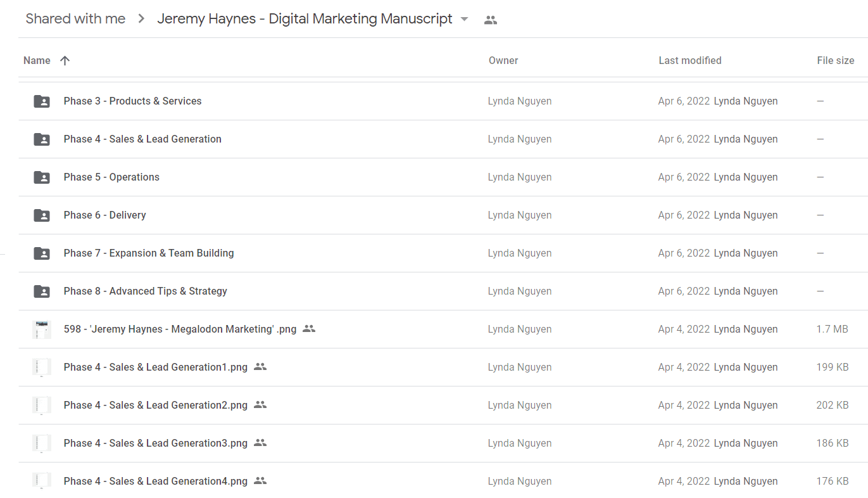Click the '199 KB' file size value

tap(833, 367)
